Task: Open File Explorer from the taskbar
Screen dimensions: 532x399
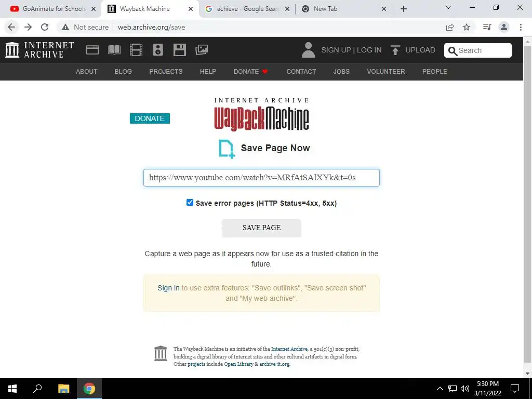Action: [63, 389]
